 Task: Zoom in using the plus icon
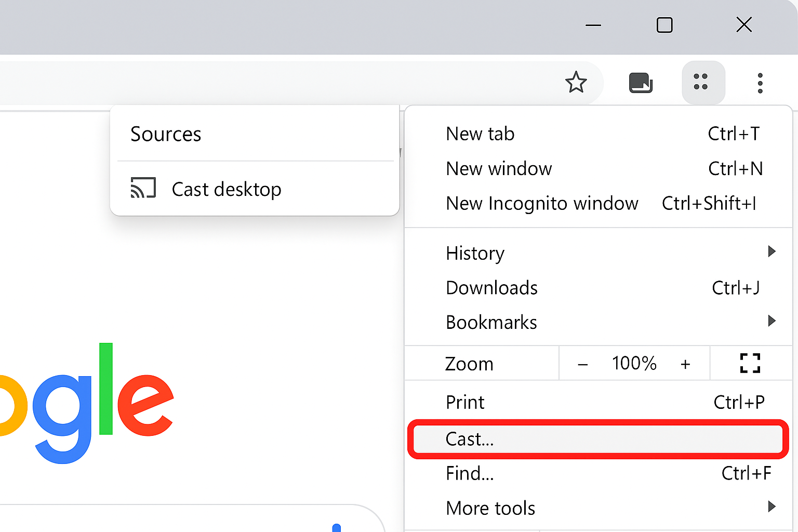point(686,363)
